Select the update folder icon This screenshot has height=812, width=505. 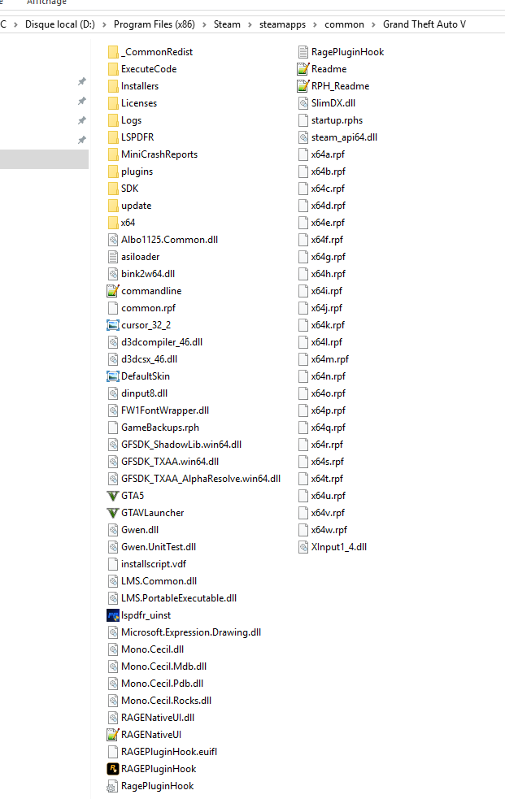113,206
